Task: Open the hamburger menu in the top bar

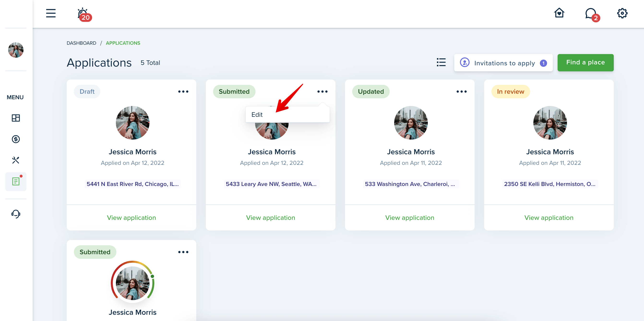Action: pyautogui.click(x=51, y=13)
